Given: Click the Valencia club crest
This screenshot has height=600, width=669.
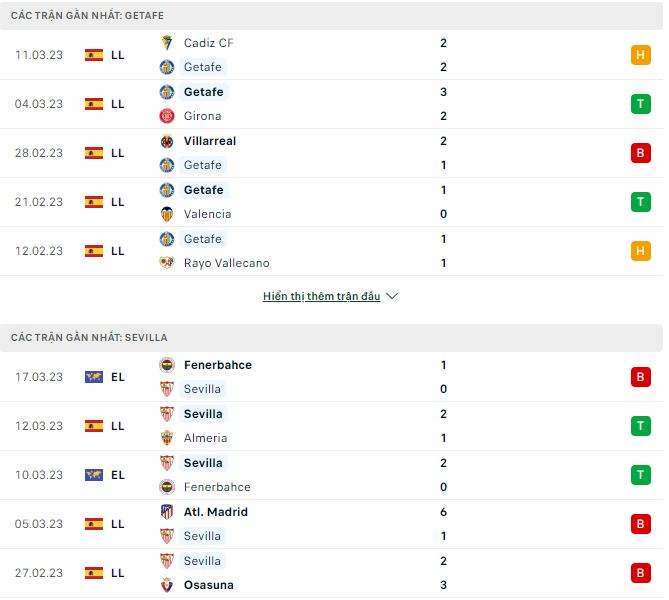Looking at the screenshot, I should coord(167,214).
